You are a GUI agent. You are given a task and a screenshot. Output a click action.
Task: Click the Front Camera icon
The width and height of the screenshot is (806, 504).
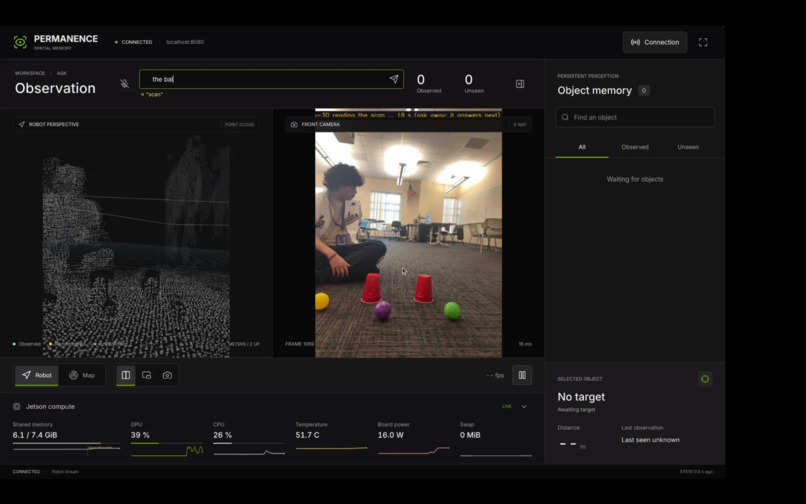click(294, 124)
